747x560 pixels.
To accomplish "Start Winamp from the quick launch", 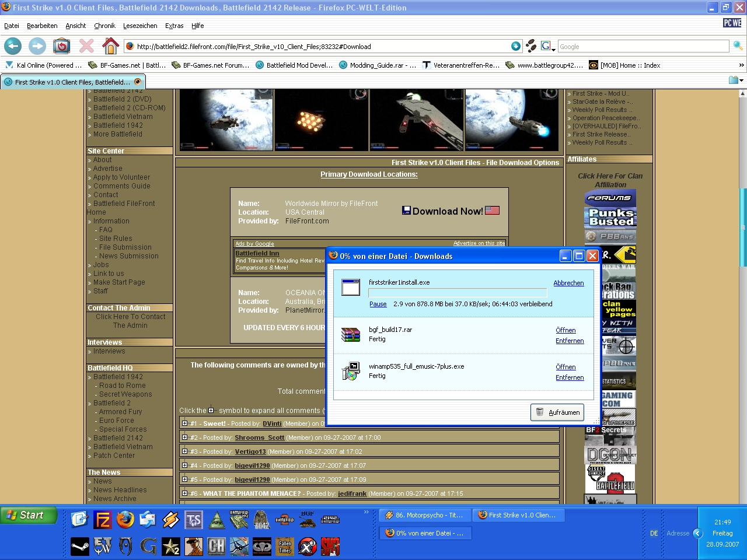I will 170,519.
